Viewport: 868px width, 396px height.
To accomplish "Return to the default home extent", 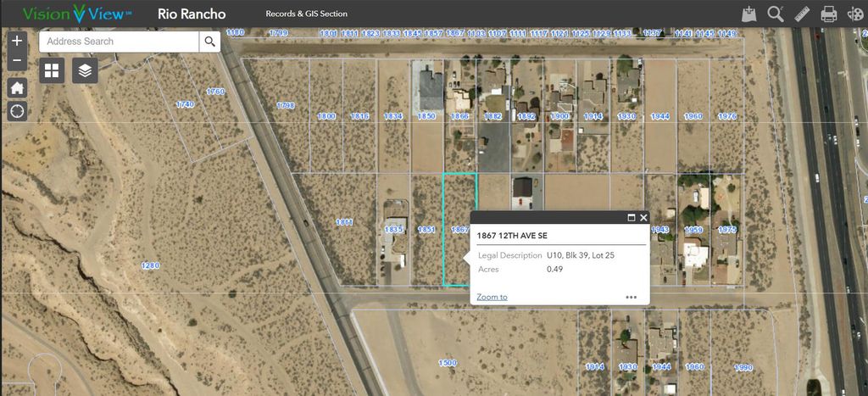I will click(x=17, y=87).
